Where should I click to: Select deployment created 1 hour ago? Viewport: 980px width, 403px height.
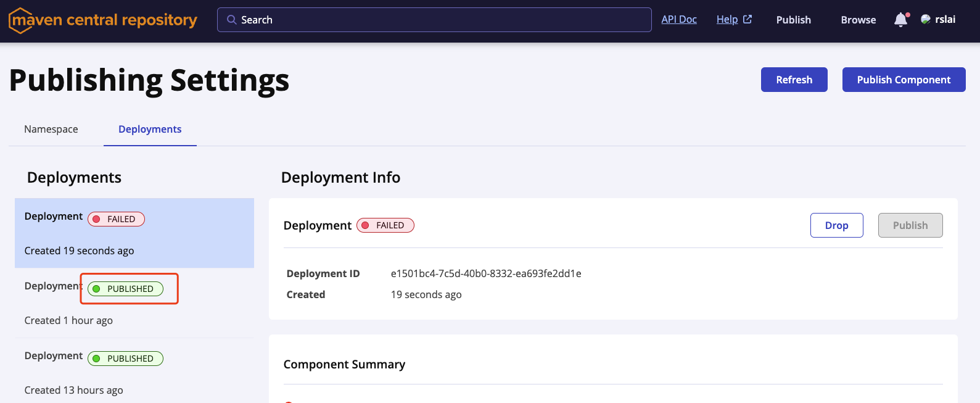coord(134,303)
